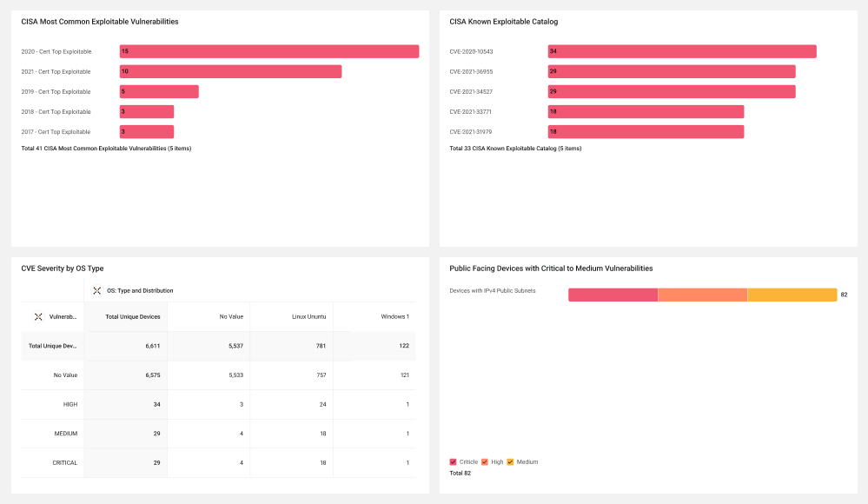Click the HIGH severity row label

(70, 404)
